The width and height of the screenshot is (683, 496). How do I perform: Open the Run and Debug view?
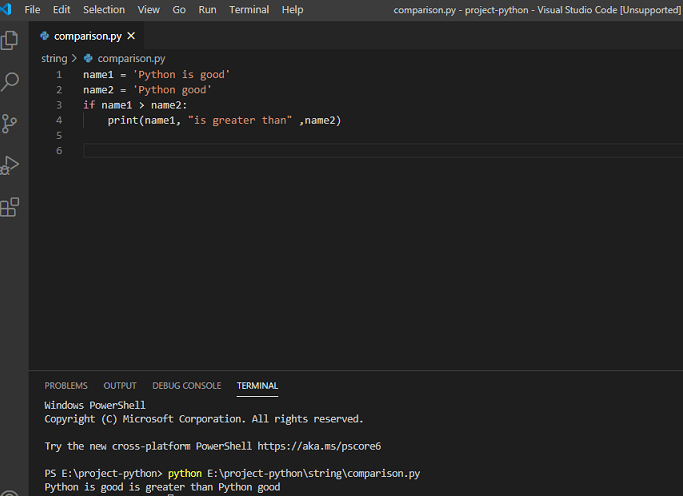pos(10,165)
